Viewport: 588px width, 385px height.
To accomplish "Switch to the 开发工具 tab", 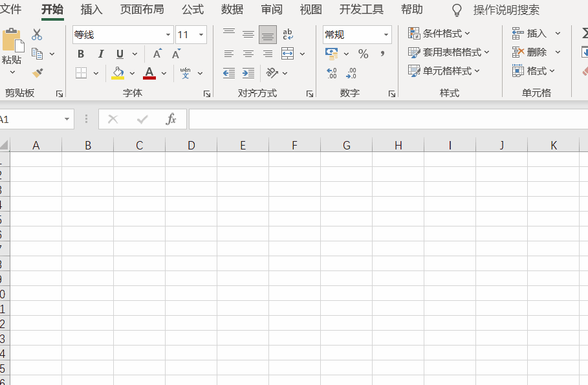I will click(x=362, y=9).
